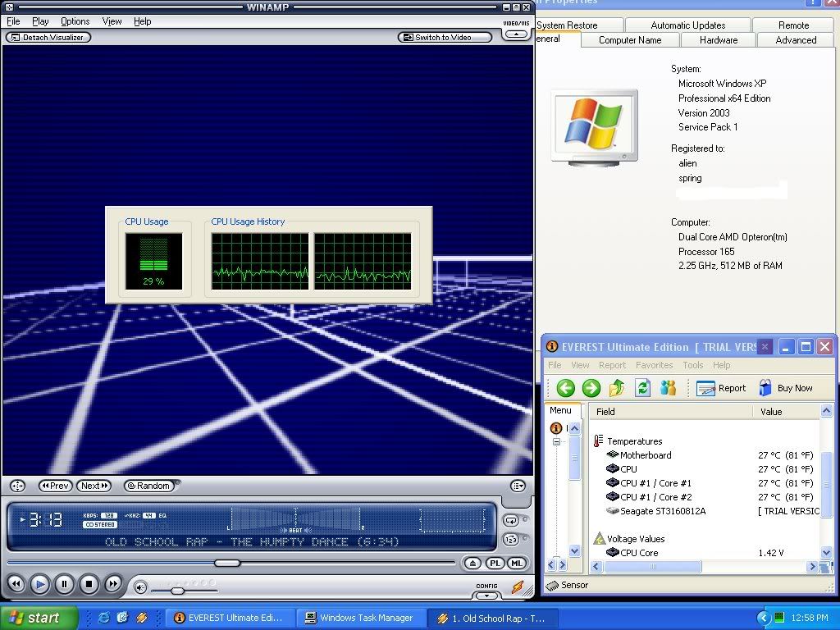This screenshot has width=840, height=630.
Task: Click the Winamp lightning bolt logo
Action: tap(518, 587)
